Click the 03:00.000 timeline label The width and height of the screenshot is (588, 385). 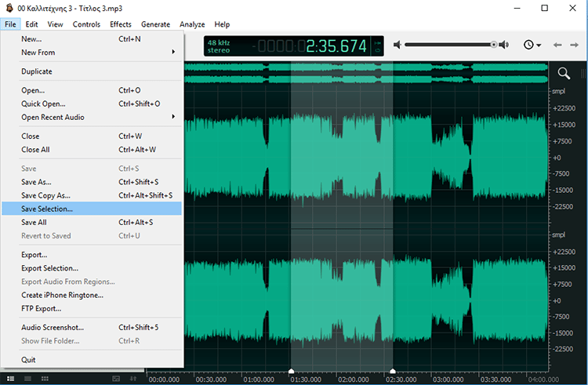(x=448, y=380)
